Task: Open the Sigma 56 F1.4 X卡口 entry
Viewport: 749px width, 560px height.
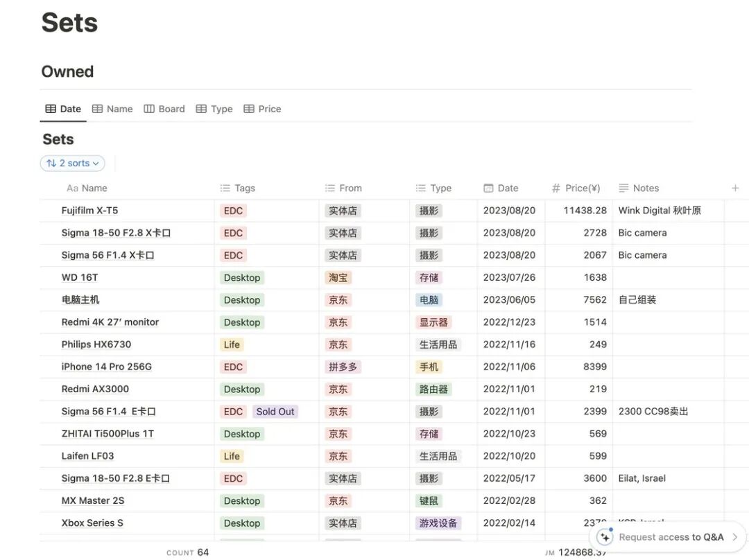Action: point(108,255)
